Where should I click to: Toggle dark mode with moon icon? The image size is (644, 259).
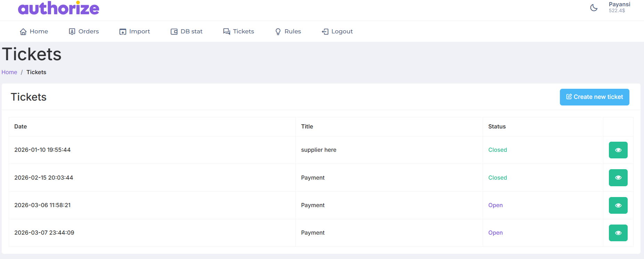click(594, 8)
